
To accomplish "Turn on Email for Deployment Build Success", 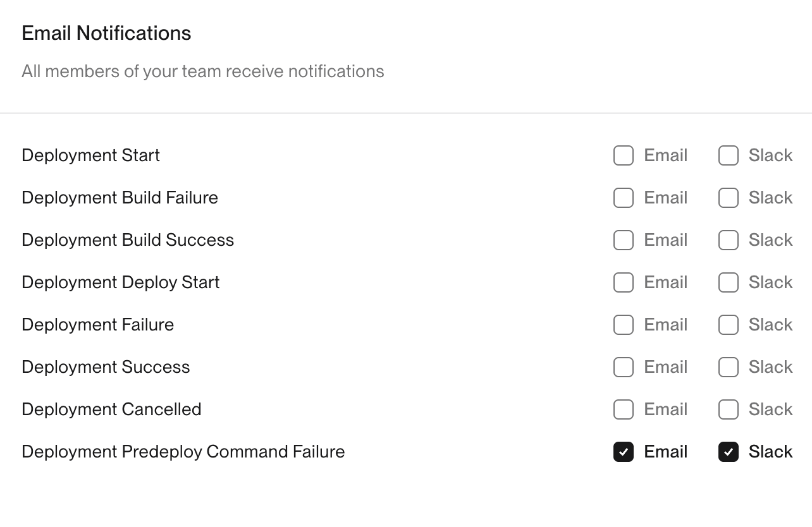I will pos(624,240).
